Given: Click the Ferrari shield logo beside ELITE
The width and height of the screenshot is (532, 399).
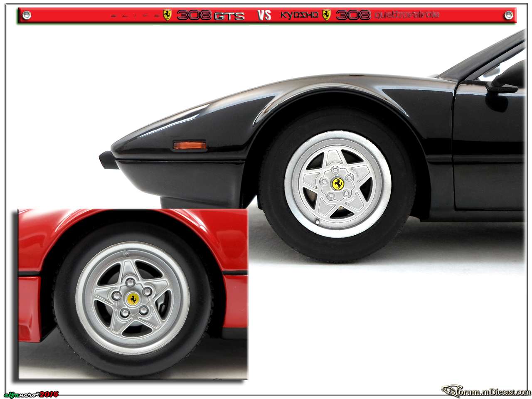Looking at the screenshot, I should 167,15.
